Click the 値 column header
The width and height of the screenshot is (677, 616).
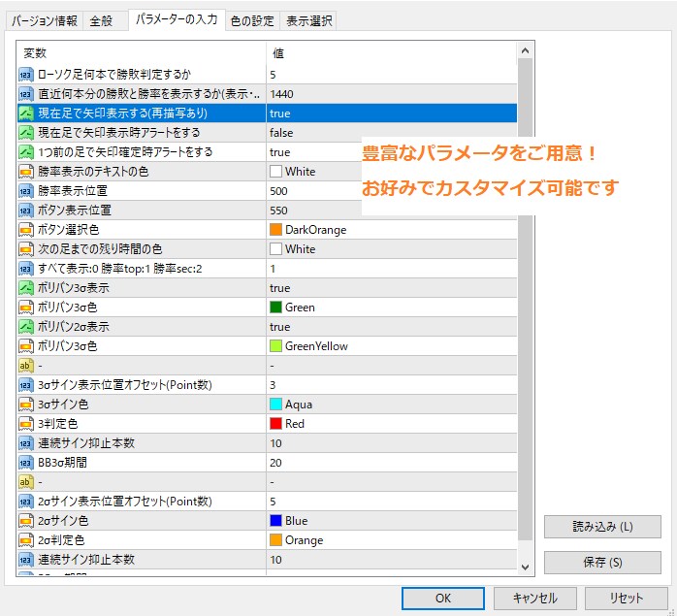click(x=392, y=53)
